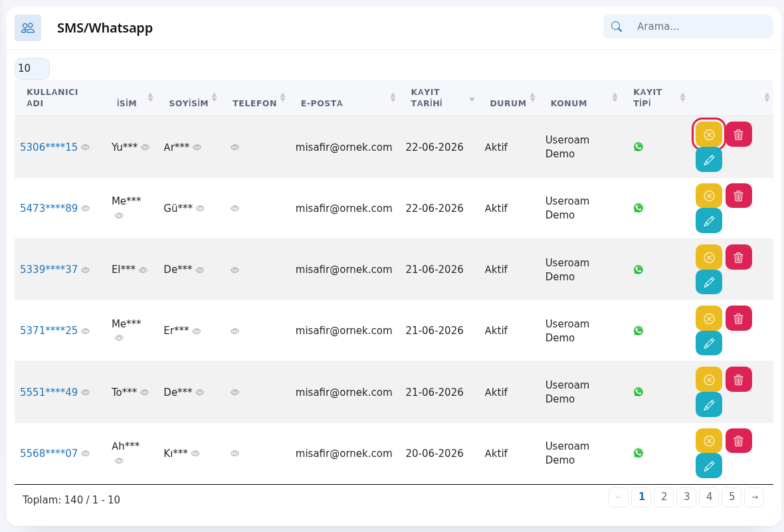784x532 pixels.
Task: Delete user 5473****89 with the trash icon
Action: [739, 196]
